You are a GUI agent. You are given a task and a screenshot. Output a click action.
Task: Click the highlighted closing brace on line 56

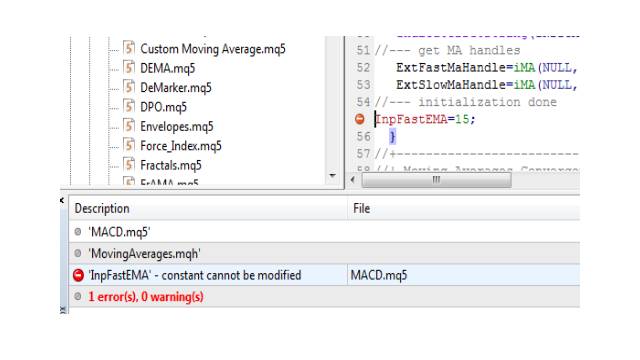click(x=393, y=136)
